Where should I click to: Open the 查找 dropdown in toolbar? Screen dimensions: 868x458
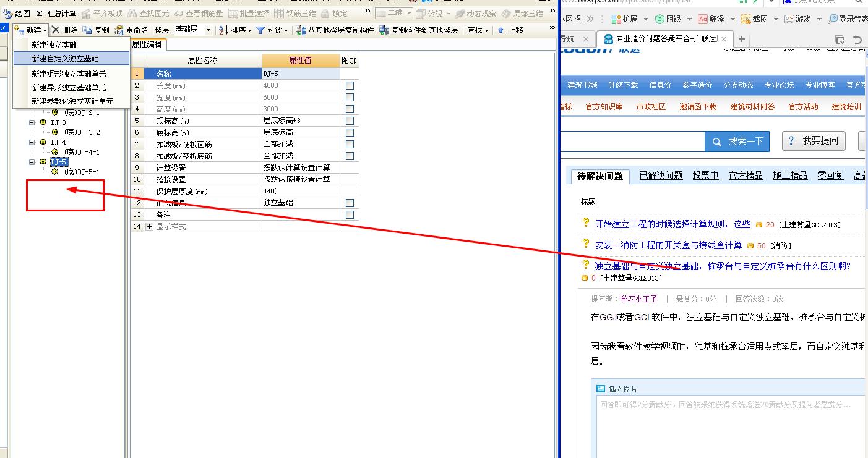tap(478, 30)
